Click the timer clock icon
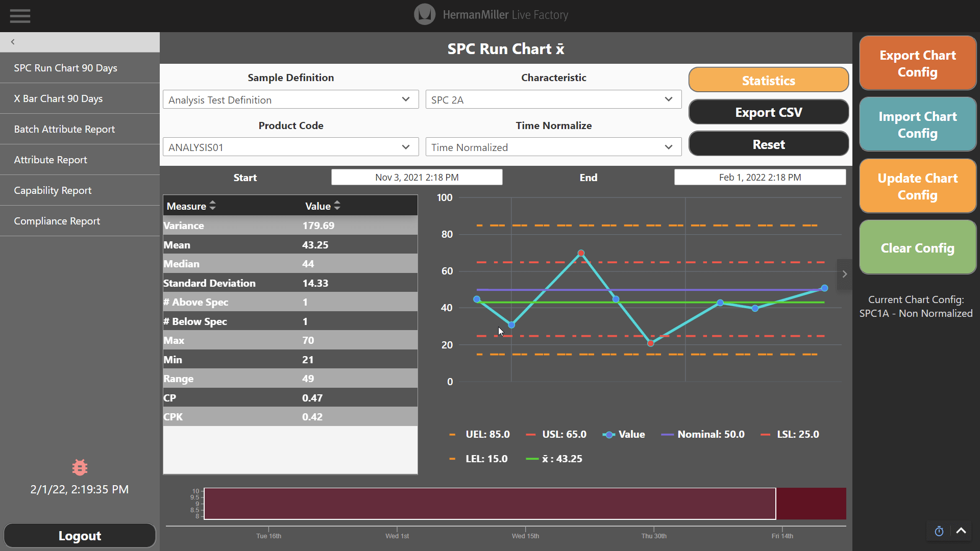Viewport: 980px width, 551px height. [x=939, y=531]
